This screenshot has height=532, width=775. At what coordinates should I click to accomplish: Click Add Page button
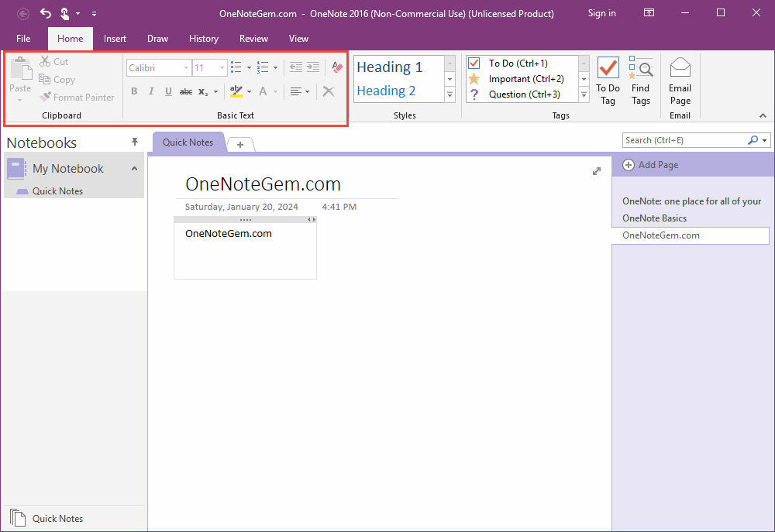tap(651, 165)
